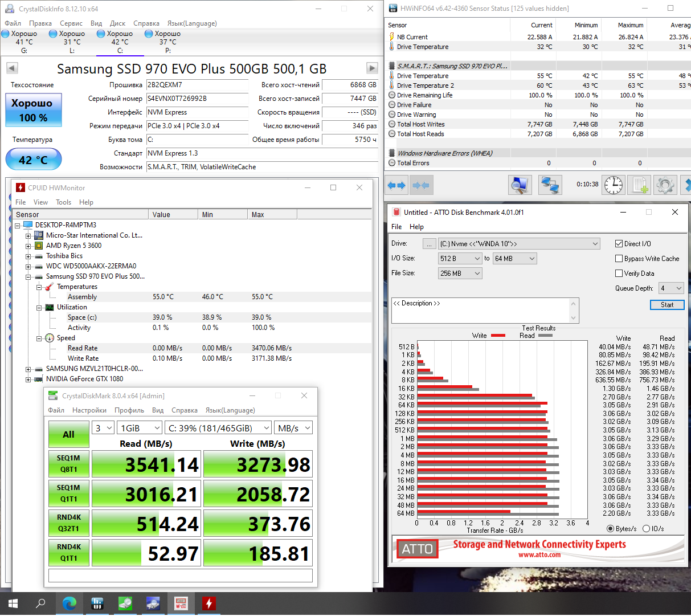
Task: Open the File Size 256 MB dropdown
Action: (460, 274)
